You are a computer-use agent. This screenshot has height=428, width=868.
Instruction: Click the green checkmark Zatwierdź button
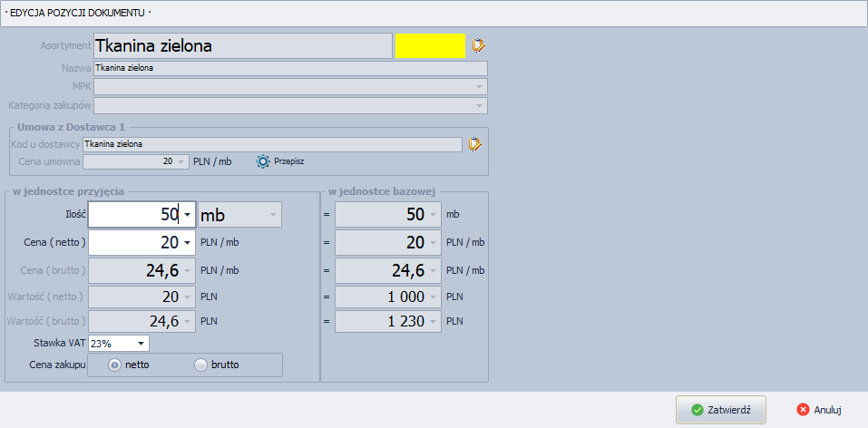click(x=721, y=409)
